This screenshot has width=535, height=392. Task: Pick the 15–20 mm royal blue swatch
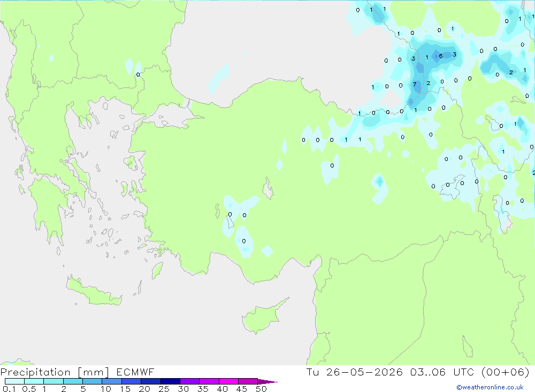(x=132, y=381)
